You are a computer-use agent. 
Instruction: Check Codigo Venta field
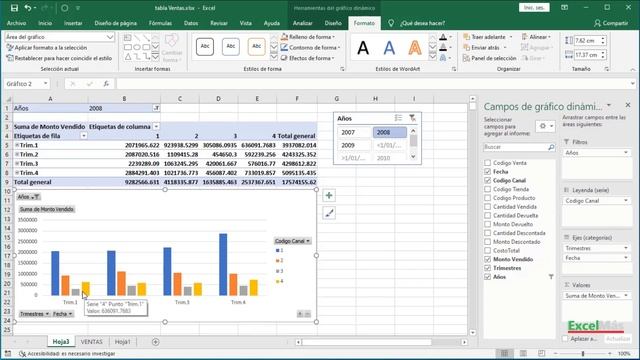click(x=487, y=163)
